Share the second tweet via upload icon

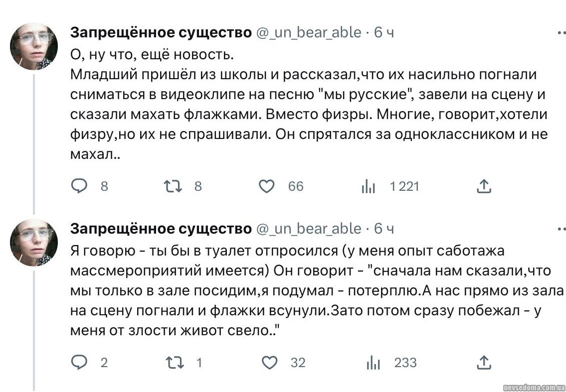pos(484,363)
